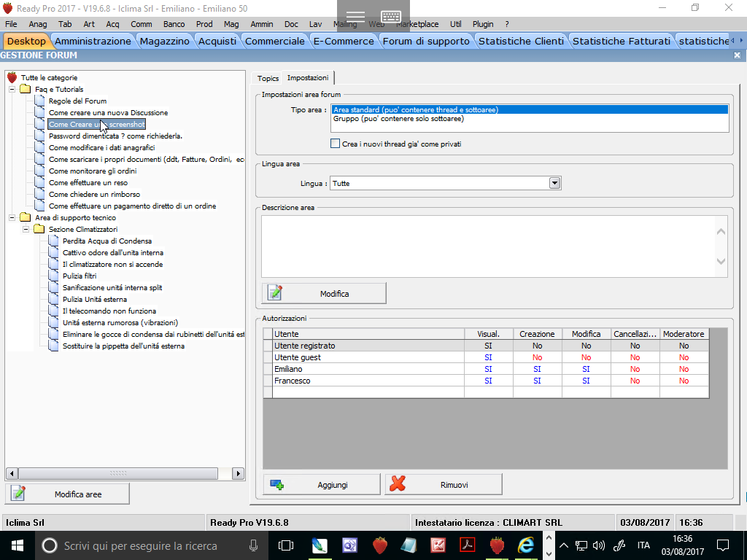Screen dimensions: 747x560
Task: Open the network icon in system tray
Action: pyautogui.click(x=581, y=545)
